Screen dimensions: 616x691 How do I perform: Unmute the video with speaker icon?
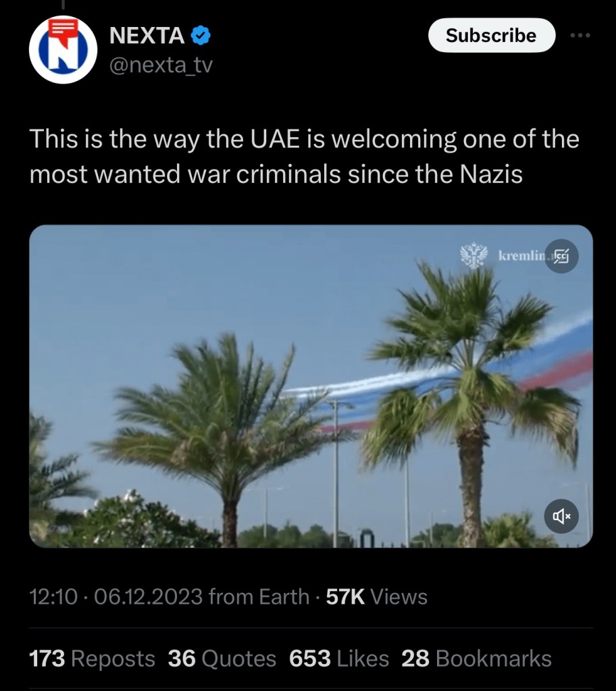[561, 517]
